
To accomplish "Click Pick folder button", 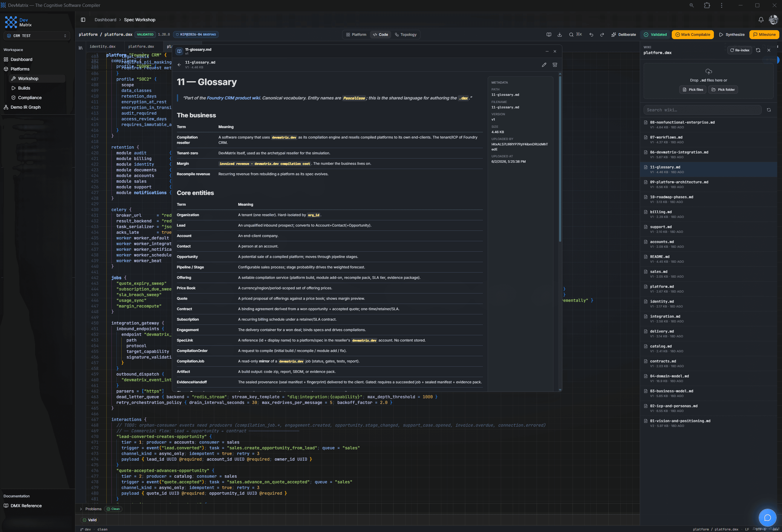I will [x=723, y=90].
